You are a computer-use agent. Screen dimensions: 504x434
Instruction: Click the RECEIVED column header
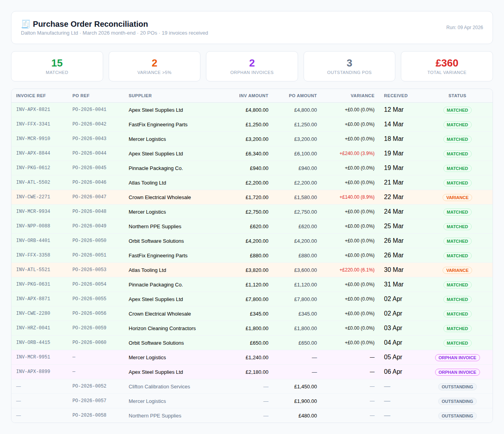[x=396, y=96]
